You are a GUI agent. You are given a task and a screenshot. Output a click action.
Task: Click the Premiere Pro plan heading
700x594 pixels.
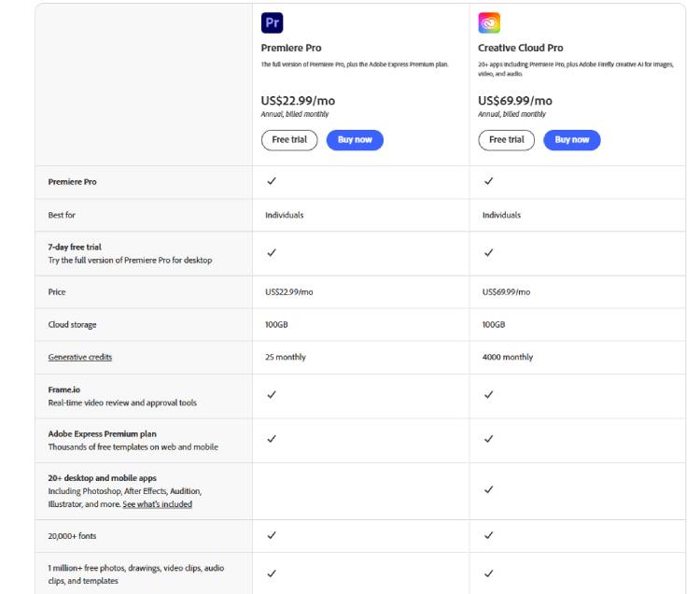(291, 48)
